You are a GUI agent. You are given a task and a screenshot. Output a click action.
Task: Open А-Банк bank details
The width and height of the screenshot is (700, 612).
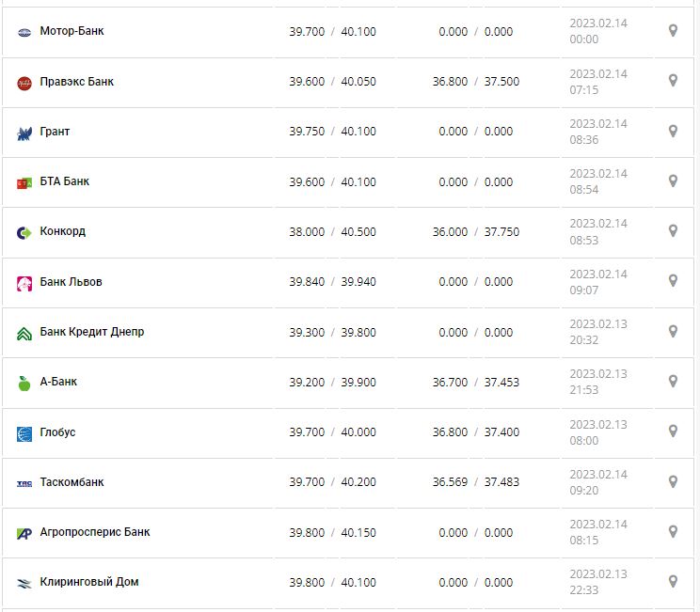(x=58, y=382)
